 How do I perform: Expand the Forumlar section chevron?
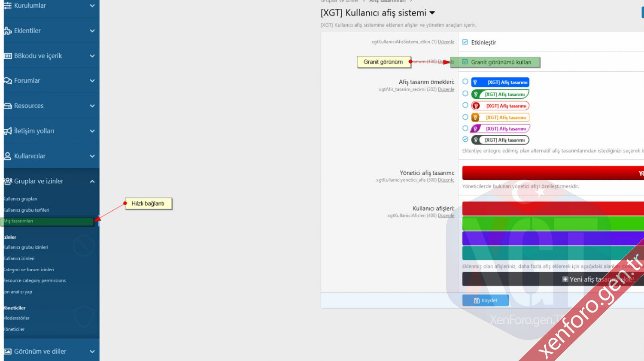(x=92, y=81)
